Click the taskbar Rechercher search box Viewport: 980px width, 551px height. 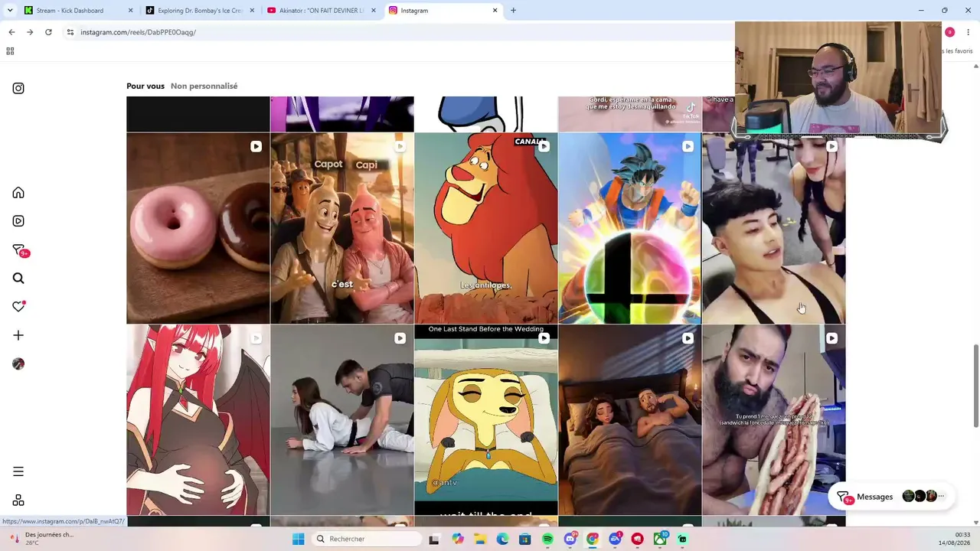pos(367,539)
